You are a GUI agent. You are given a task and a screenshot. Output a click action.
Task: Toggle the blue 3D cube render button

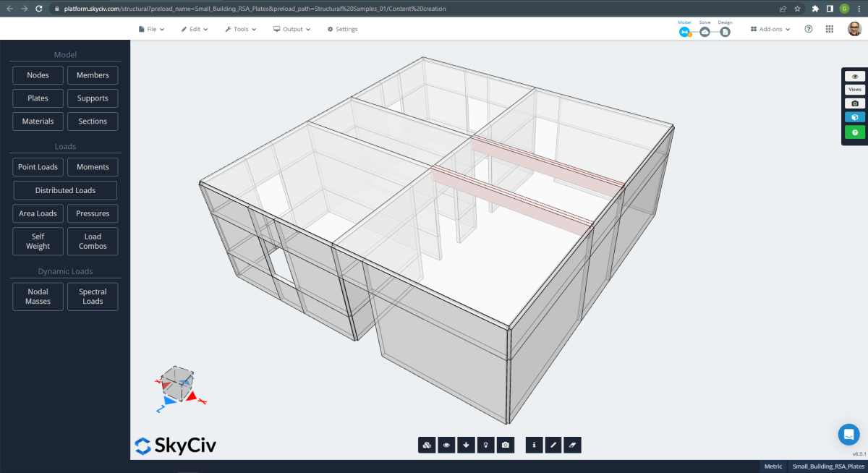point(854,117)
